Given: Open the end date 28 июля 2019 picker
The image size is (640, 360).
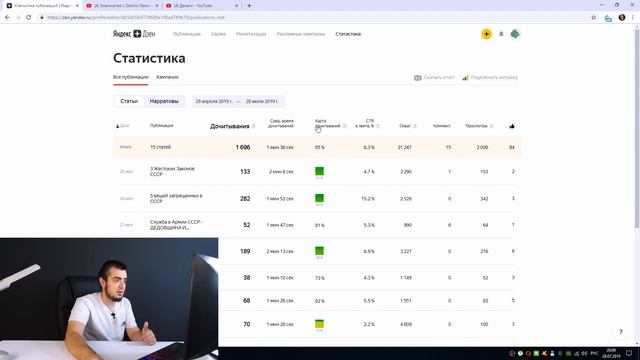Looking at the screenshot, I should 262,101.
